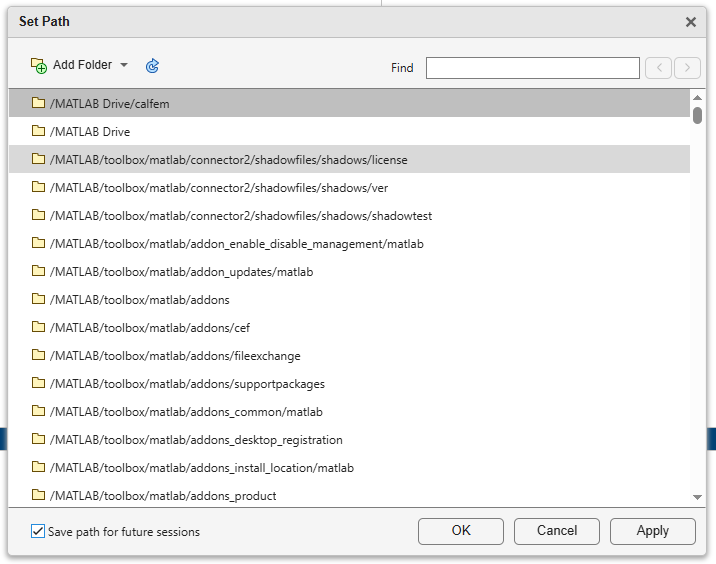Select the addons/fileexchange path entry
The image size is (716, 564).
click(x=349, y=355)
